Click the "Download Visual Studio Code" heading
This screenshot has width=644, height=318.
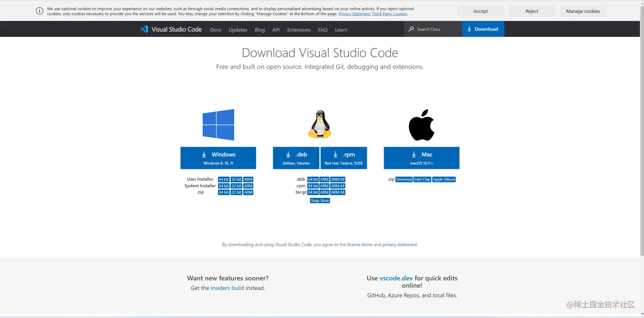(x=320, y=53)
